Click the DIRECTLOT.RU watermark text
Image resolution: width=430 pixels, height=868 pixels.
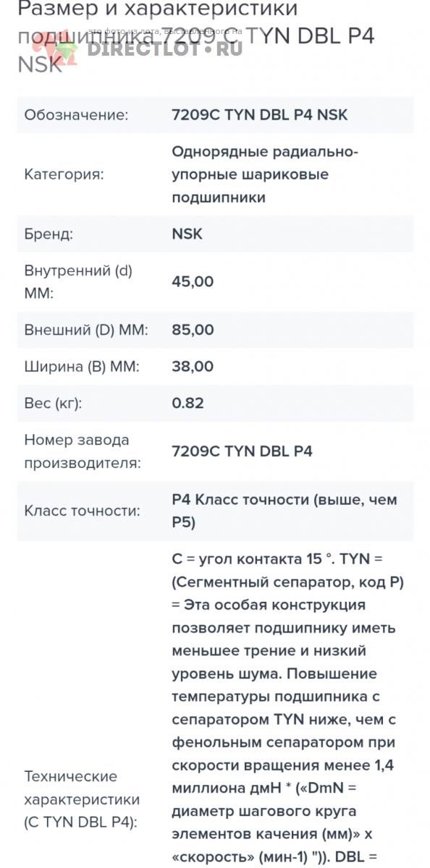[164, 49]
